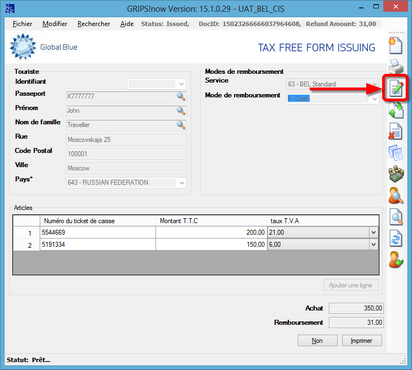Click the person with green arrow icon

click(396, 260)
